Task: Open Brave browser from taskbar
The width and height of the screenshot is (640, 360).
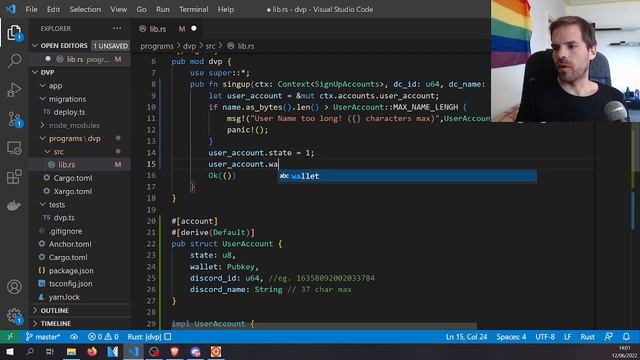Action: tap(175, 351)
